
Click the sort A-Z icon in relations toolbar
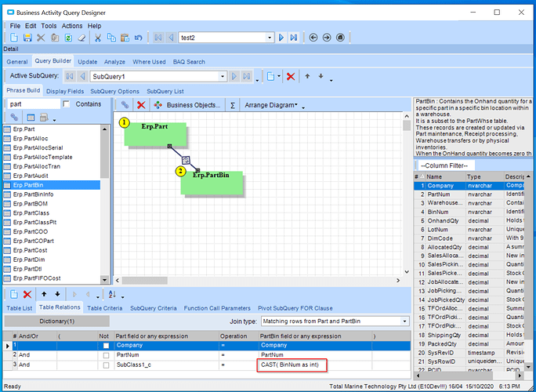pos(112,294)
